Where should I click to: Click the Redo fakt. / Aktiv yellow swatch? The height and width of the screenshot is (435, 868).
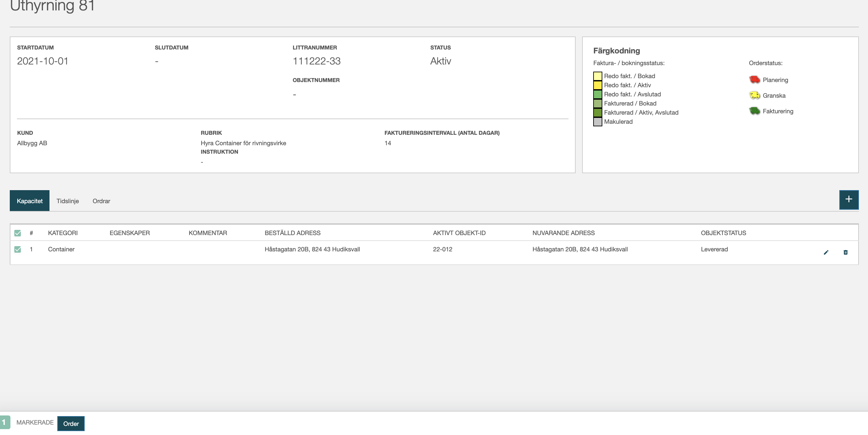pyautogui.click(x=597, y=85)
